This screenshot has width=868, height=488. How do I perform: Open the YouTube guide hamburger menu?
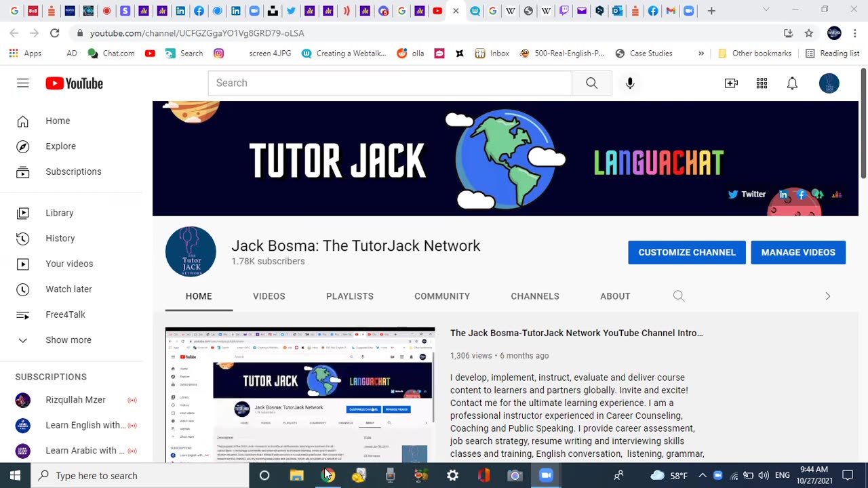click(22, 83)
